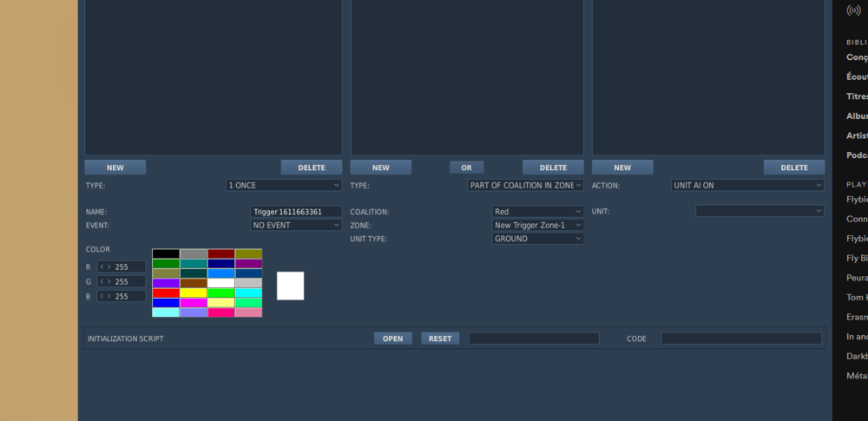Image resolution: width=868 pixels, height=421 pixels.
Task: Open the trigger TYPE dropdown showing 1 ONCE
Action: pyautogui.click(x=284, y=185)
